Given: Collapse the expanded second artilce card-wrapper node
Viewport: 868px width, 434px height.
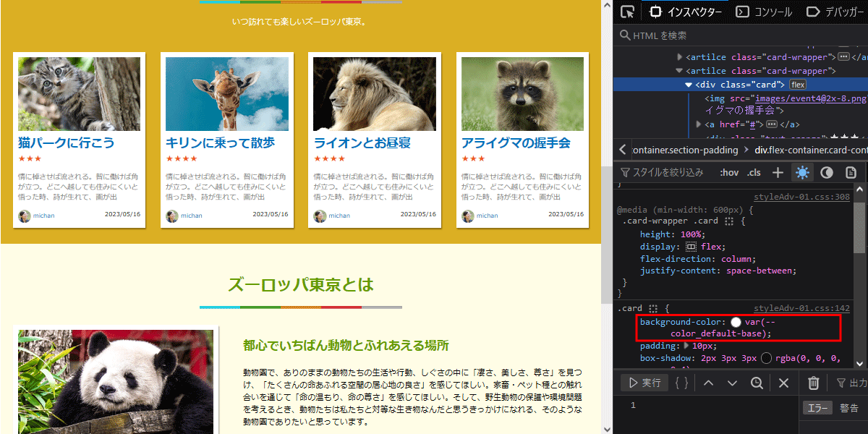Looking at the screenshot, I should point(679,71).
